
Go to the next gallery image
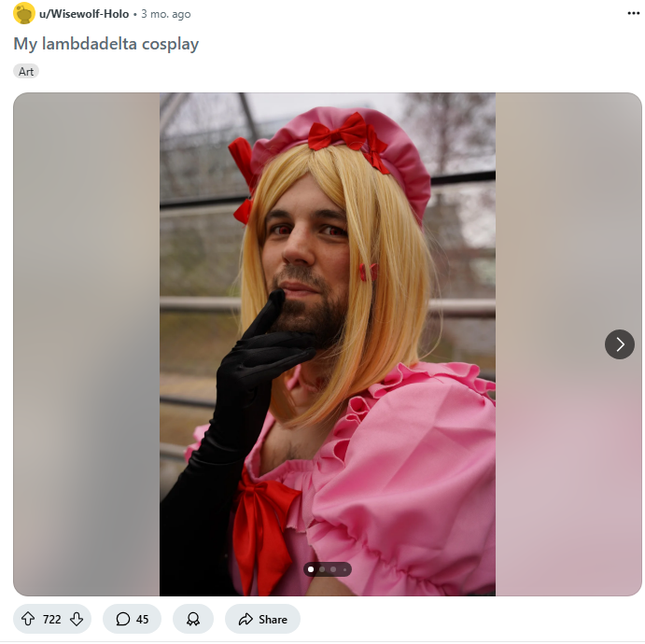pyautogui.click(x=620, y=344)
